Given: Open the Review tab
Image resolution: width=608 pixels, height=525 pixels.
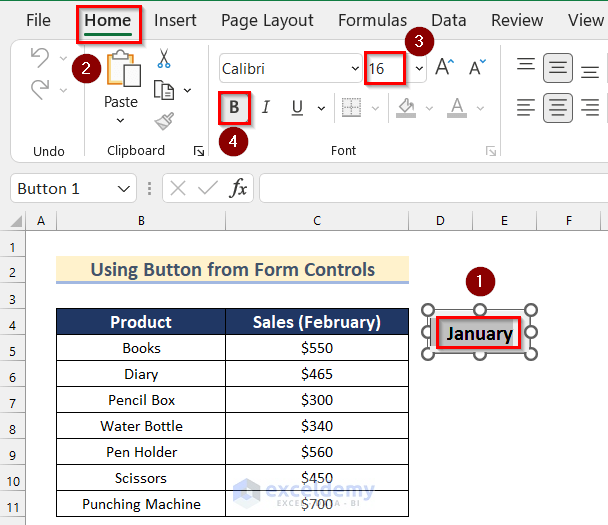Looking at the screenshot, I should tap(517, 20).
